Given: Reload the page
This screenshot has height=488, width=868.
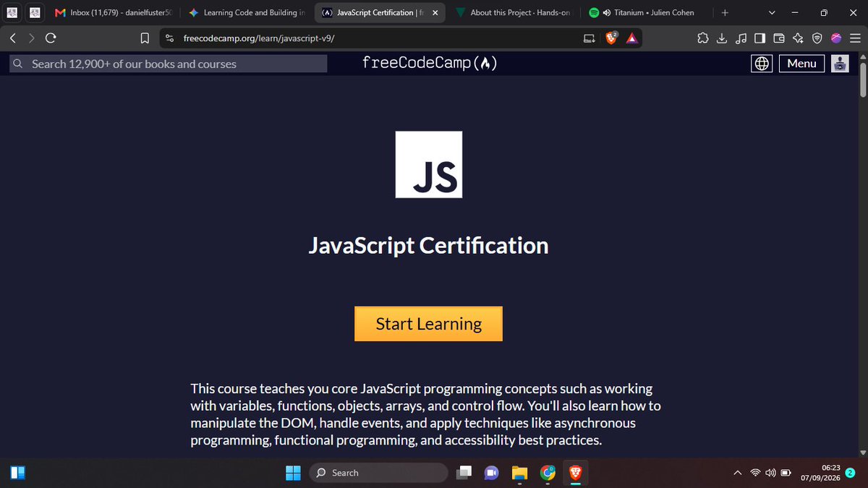Looking at the screenshot, I should [50, 38].
